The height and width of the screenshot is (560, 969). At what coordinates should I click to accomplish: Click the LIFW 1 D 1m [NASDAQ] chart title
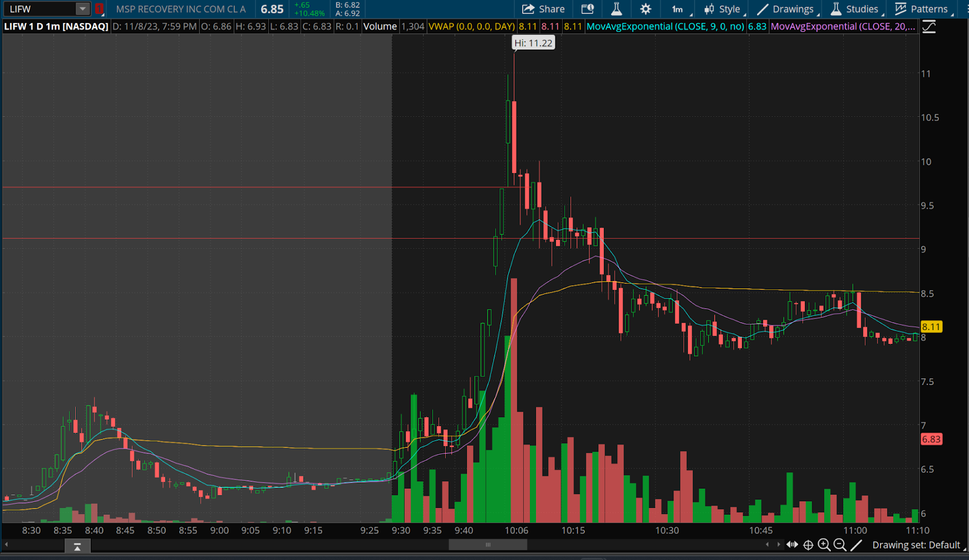(x=56, y=27)
